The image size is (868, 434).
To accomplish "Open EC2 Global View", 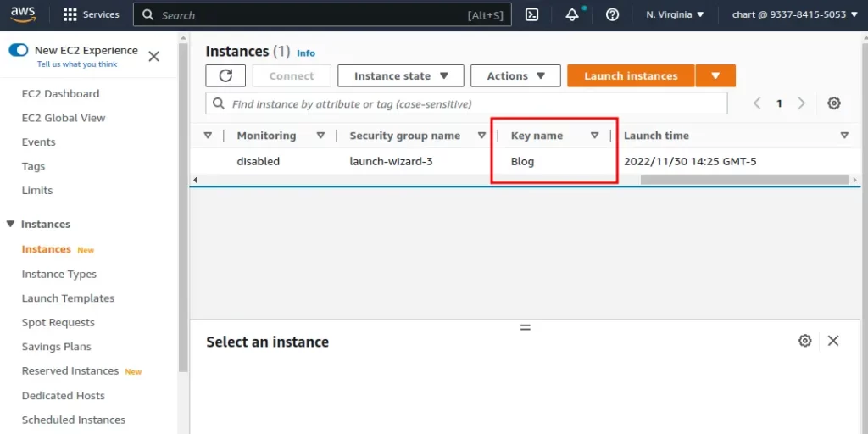I will coord(63,118).
